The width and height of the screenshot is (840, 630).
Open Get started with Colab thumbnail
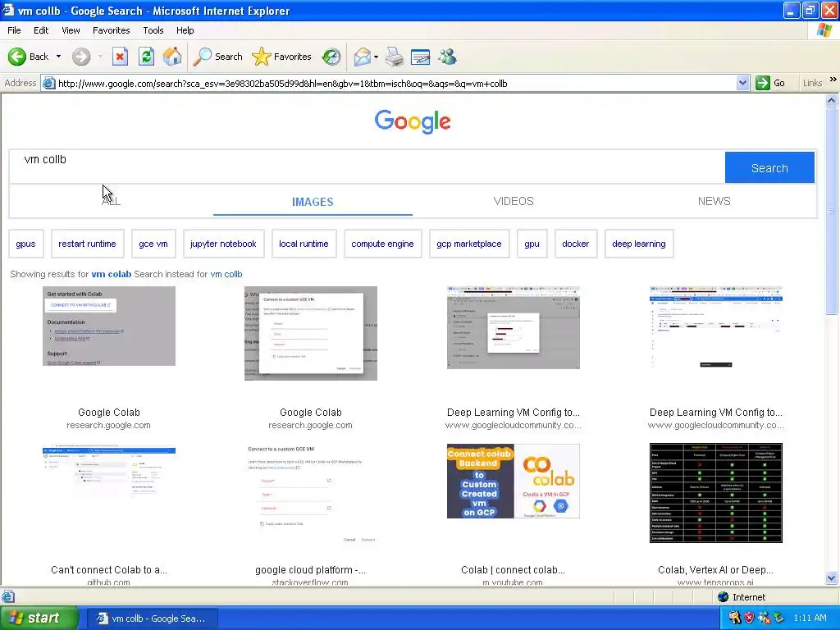pyautogui.click(x=109, y=326)
